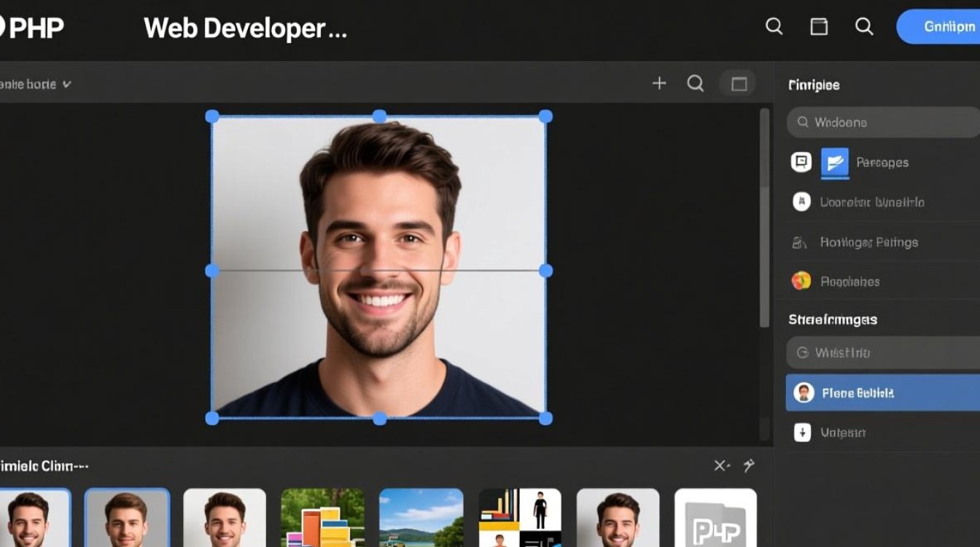Screen dimensions: 980x547
Task: Click the magnifier icon beside the plus icon
Action: coord(696,83)
